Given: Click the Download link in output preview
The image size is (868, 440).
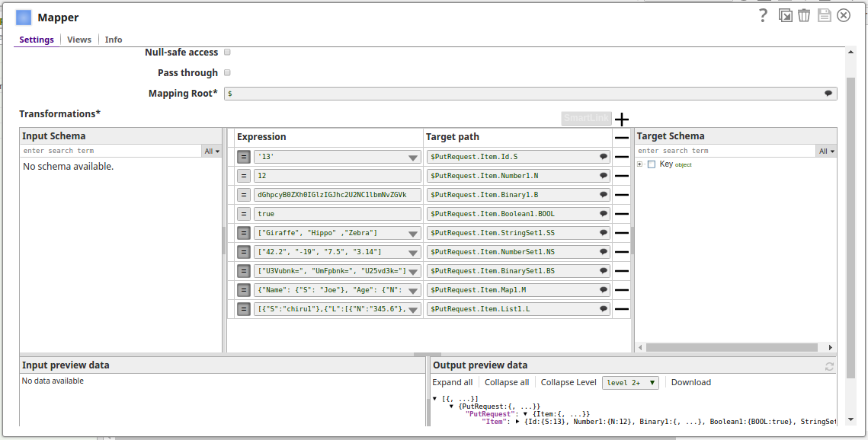Looking at the screenshot, I should [x=691, y=382].
